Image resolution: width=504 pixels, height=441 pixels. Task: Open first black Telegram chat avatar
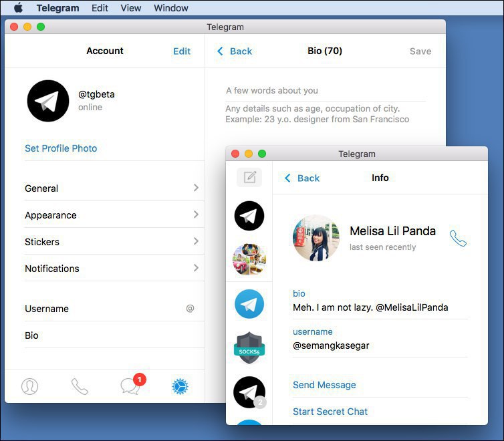pos(249,216)
